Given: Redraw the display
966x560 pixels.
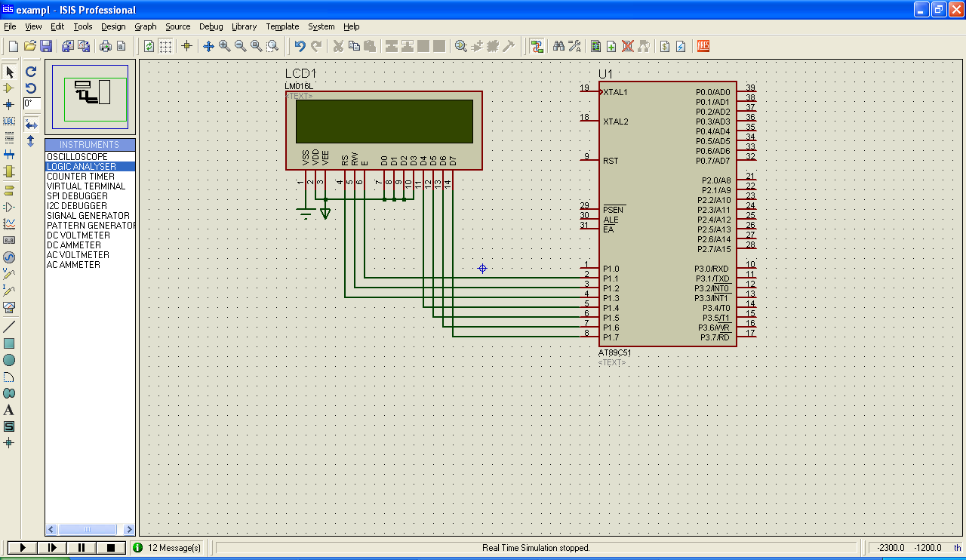Looking at the screenshot, I should (x=149, y=46).
